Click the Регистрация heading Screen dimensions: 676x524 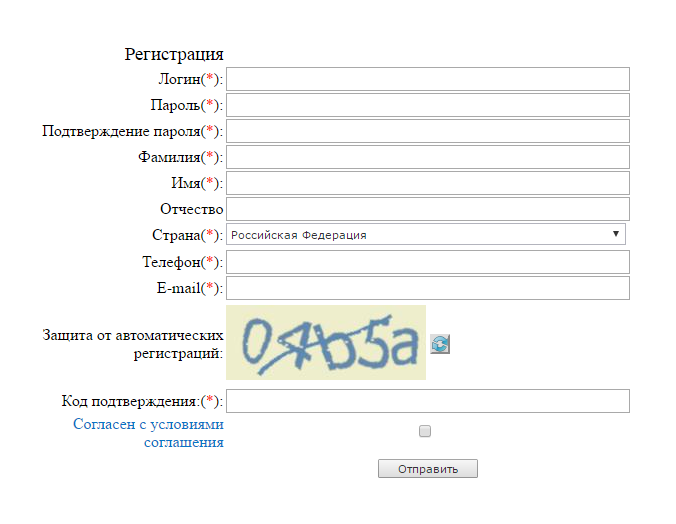174,54
